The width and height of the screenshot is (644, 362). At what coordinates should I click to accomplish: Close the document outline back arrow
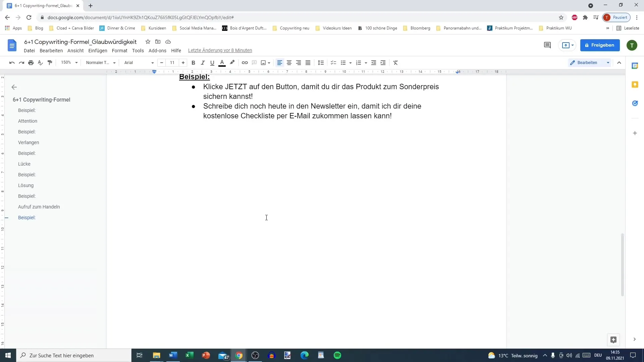coord(14,87)
